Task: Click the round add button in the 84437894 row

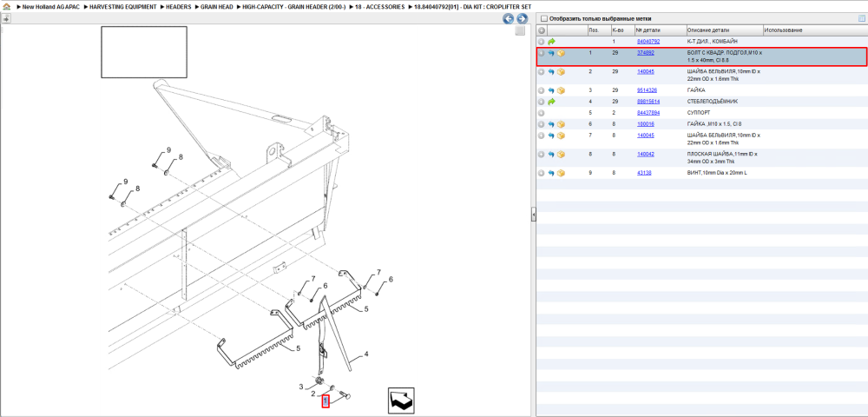Action: (x=542, y=113)
